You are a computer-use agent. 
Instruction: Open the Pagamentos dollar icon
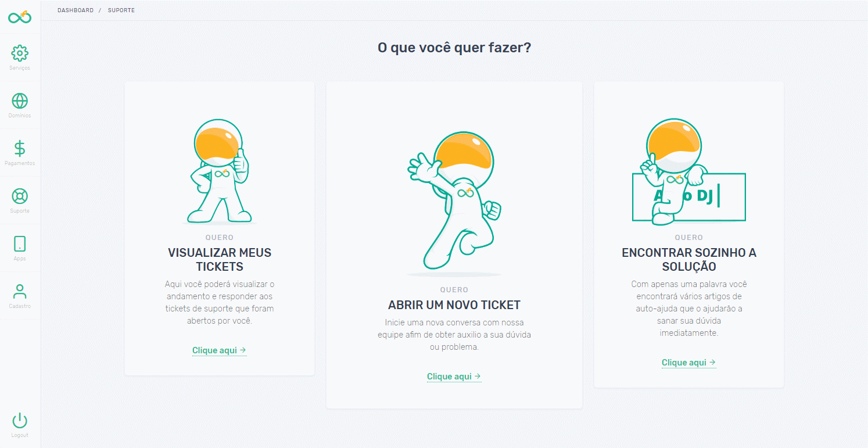tap(20, 149)
